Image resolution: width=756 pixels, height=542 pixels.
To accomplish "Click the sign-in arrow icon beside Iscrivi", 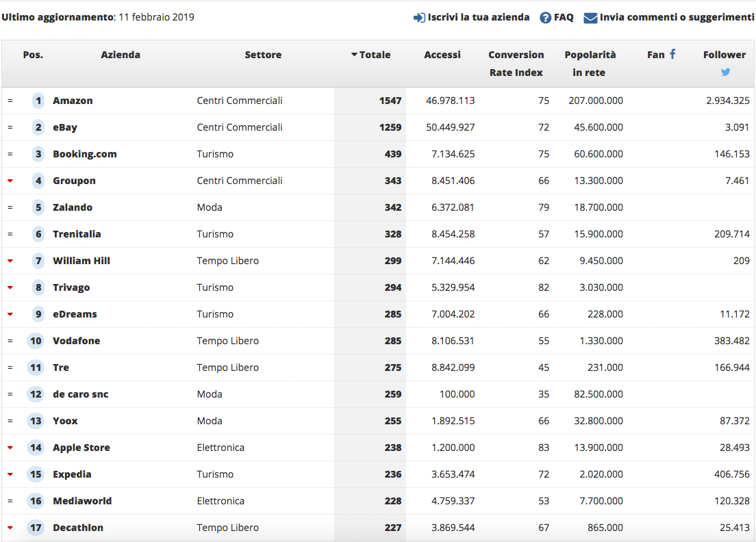I will [419, 18].
